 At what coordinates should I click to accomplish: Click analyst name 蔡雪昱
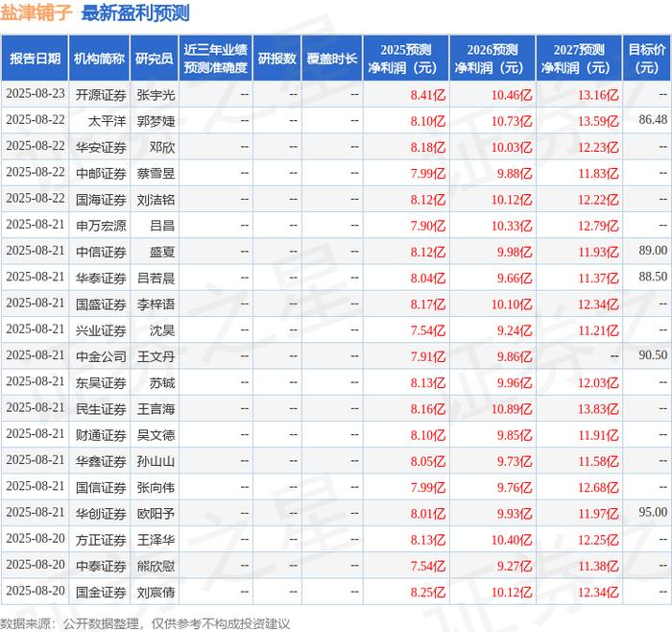156,173
